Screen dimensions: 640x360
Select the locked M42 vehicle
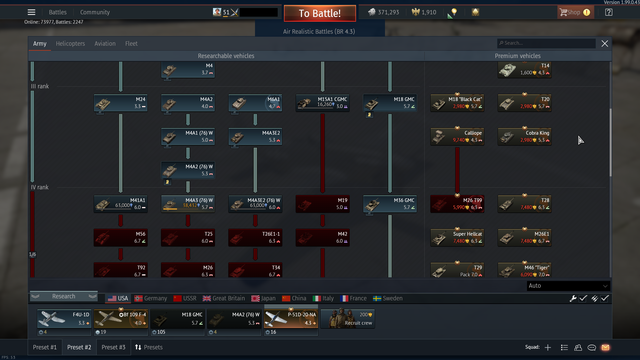[x=322, y=238]
